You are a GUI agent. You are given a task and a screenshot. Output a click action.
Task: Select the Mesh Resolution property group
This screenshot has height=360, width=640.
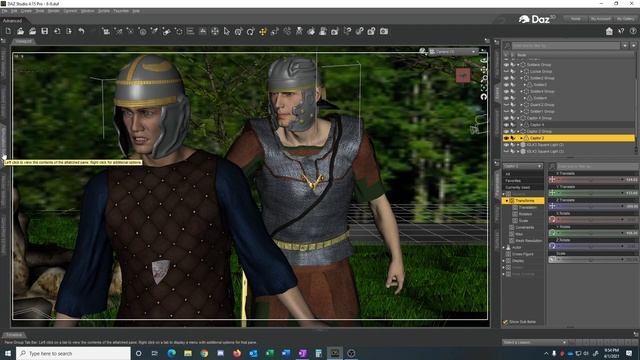tap(528, 240)
